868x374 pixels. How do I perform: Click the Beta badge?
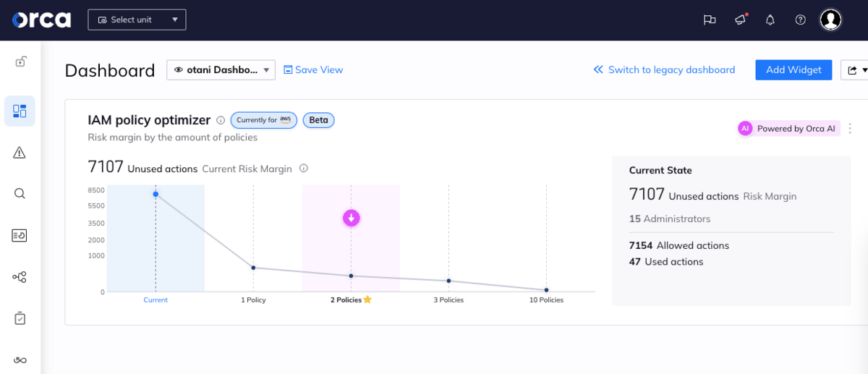pyautogui.click(x=318, y=120)
